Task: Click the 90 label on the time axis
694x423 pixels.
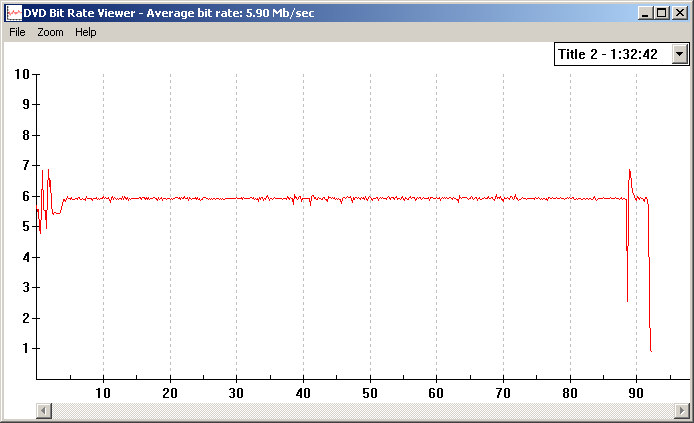Action: (636, 393)
